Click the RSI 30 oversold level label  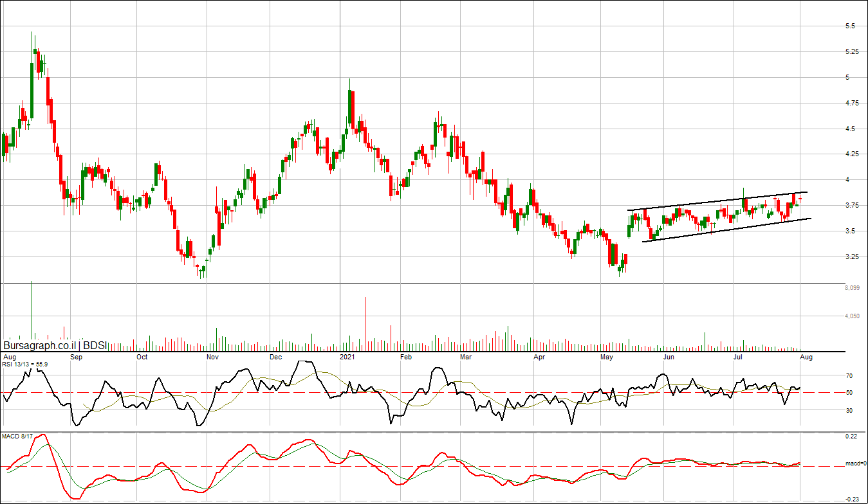[x=849, y=410]
